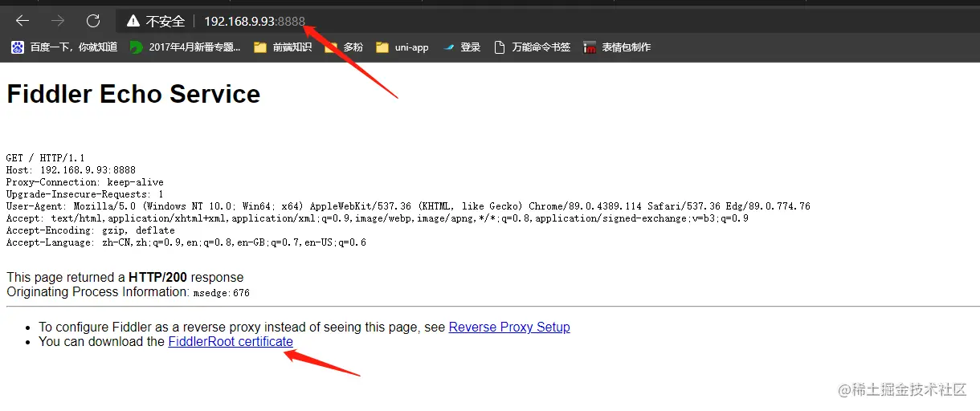Open the 登录 bookmark

(x=462, y=47)
